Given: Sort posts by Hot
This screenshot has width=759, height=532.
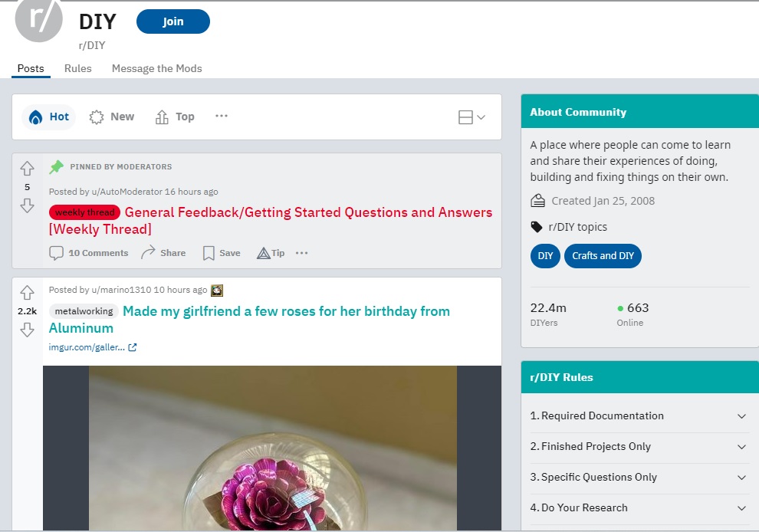Looking at the screenshot, I should 49,117.
